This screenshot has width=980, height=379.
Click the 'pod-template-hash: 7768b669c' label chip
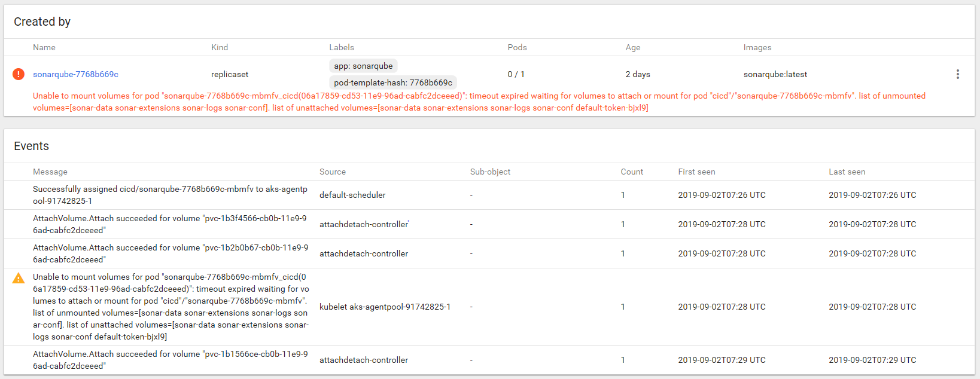[x=393, y=82]
